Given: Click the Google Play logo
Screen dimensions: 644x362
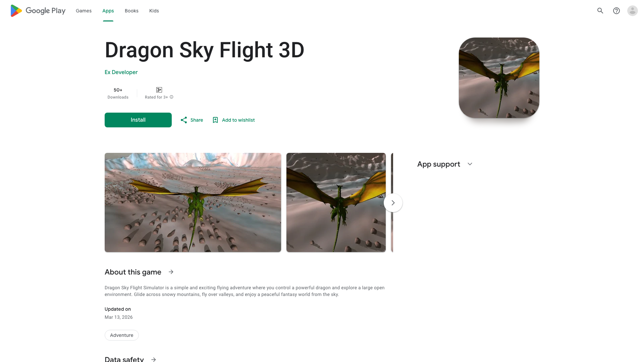Looking at the screenshot, I should [x=38, y=11].
